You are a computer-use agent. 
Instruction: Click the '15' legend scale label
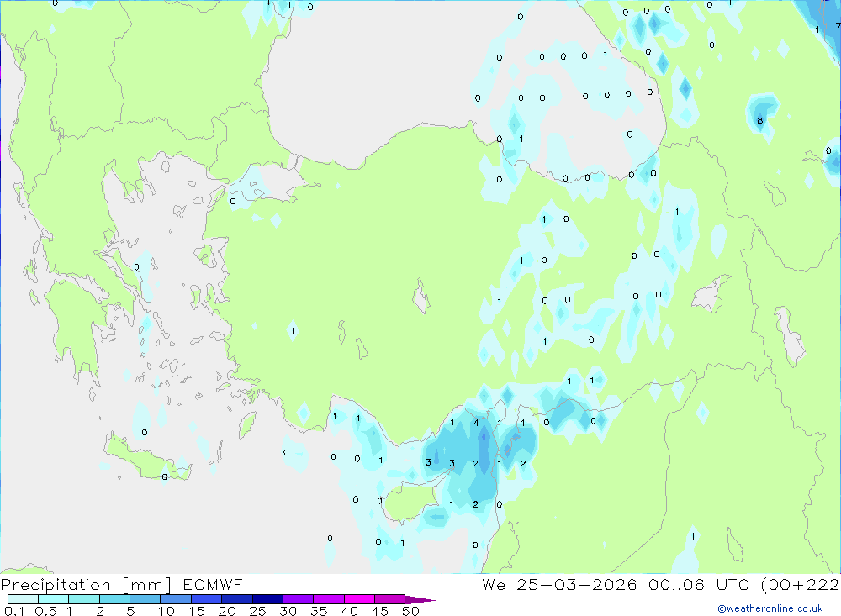197,611
